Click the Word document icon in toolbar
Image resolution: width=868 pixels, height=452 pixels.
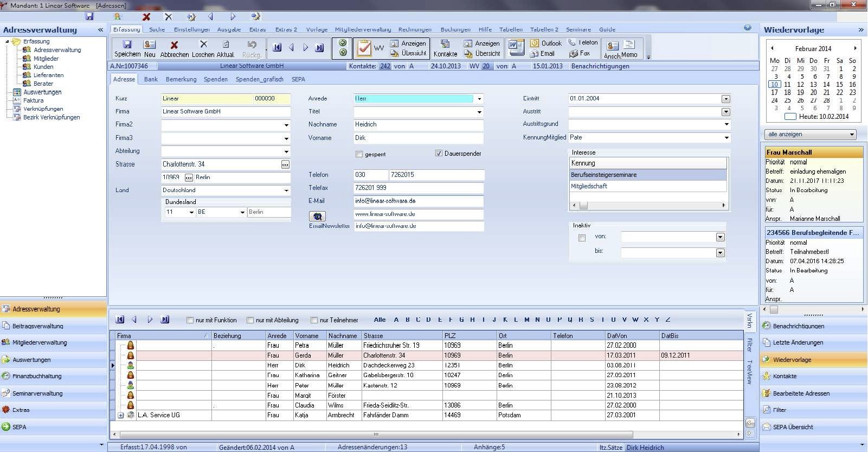[516, 48]
